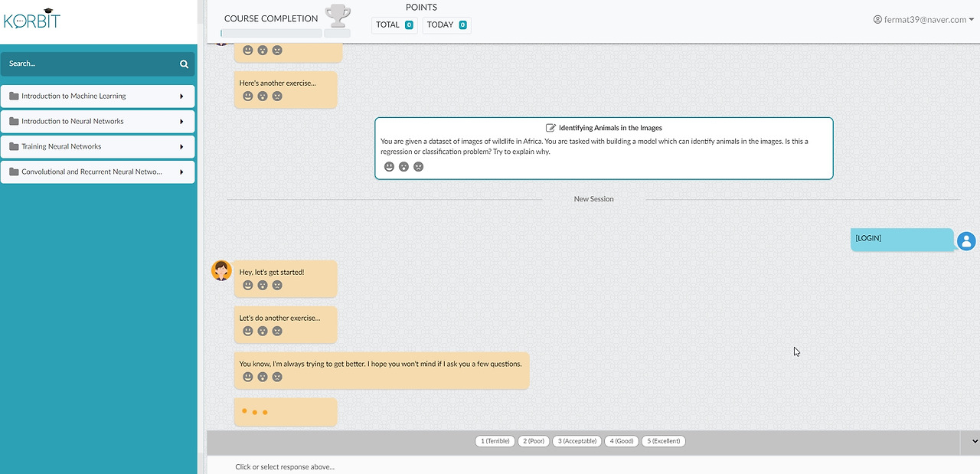
Task: Open the Convolutional and Recurrent Neural Networks module
Action: [x=97, y=172]
